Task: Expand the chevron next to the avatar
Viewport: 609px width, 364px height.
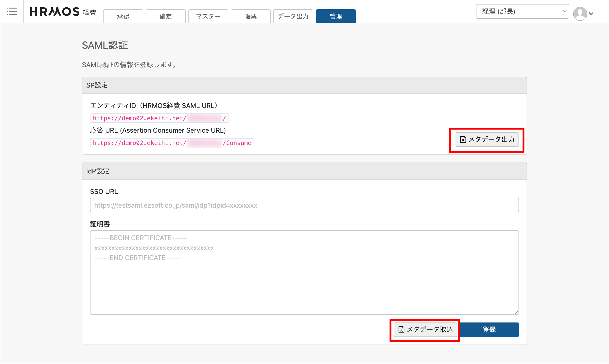Action: (591, 14)
